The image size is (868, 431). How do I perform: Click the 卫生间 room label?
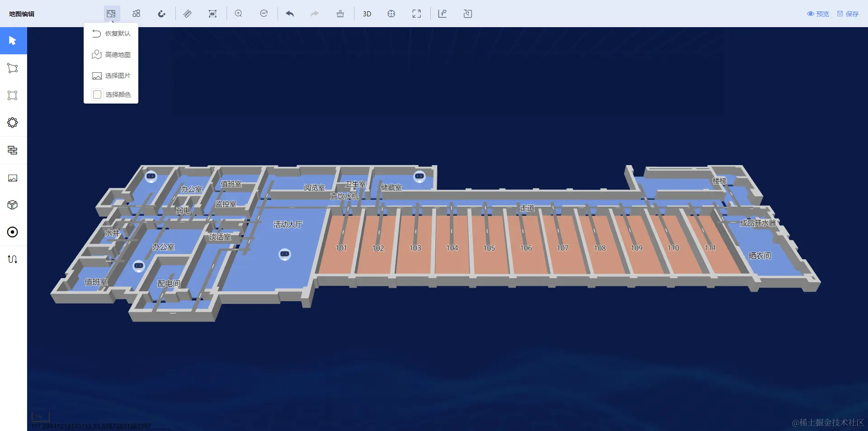pyautogui.click(x=355, y=184)
